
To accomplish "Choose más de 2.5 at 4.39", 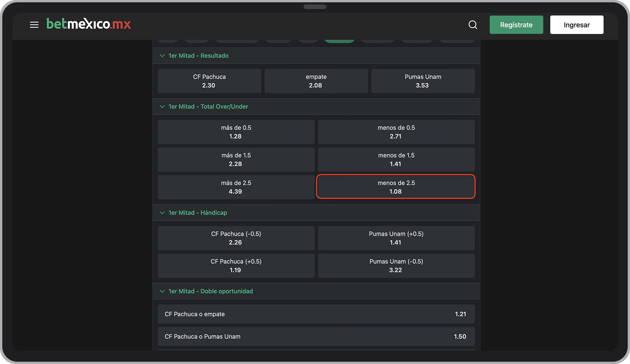I will pos(236,187).
